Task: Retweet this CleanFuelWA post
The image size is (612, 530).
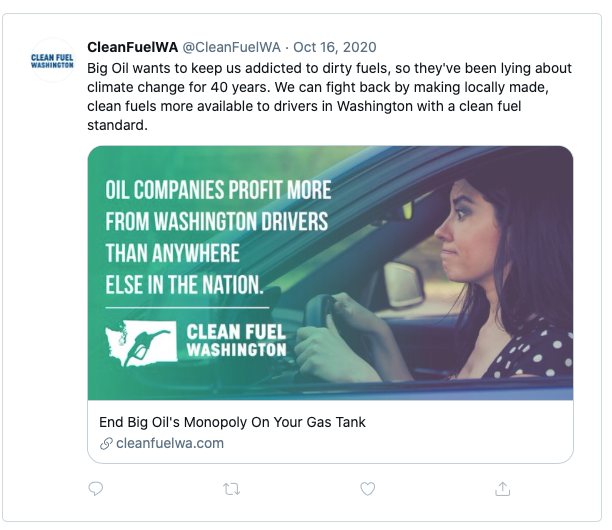Action: tap(231, 488)
